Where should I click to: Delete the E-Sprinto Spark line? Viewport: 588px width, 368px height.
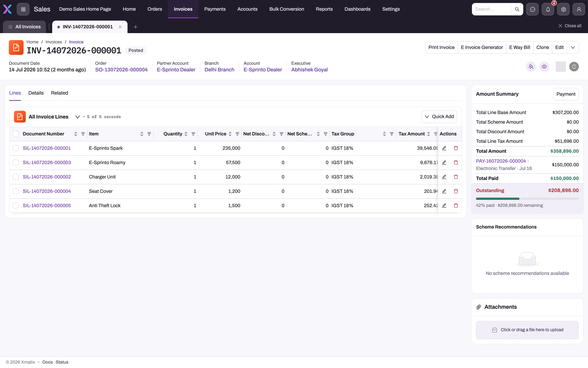pos(456,148)
